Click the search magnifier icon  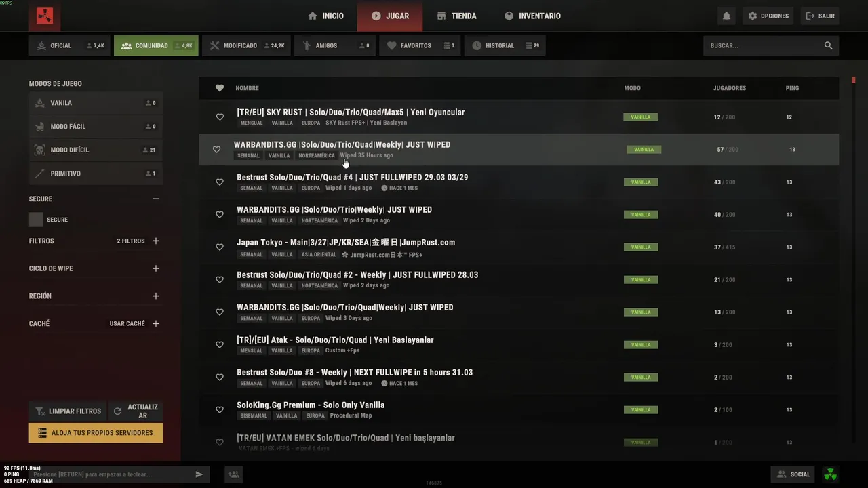[828, 45]
